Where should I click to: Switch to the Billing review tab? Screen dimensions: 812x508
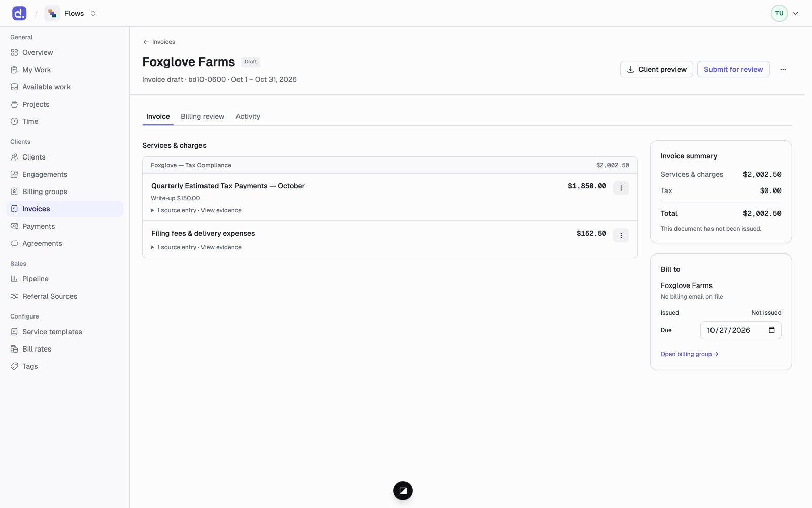(202, 116)
